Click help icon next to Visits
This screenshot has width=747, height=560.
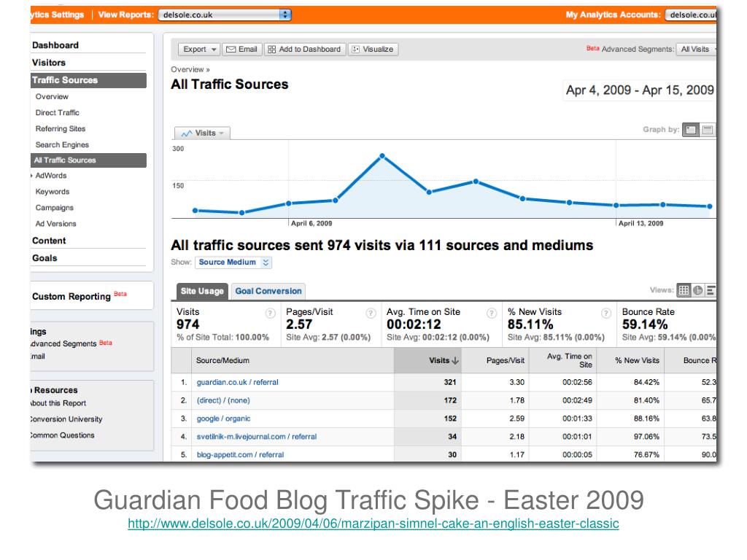pyautogui.click(x=270, y=313)
